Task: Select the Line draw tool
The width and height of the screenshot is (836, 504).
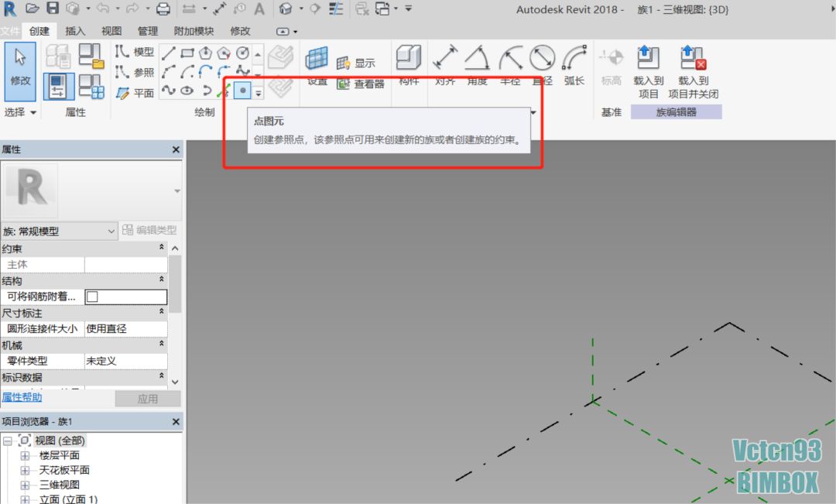Action: (x=168, y=53)
